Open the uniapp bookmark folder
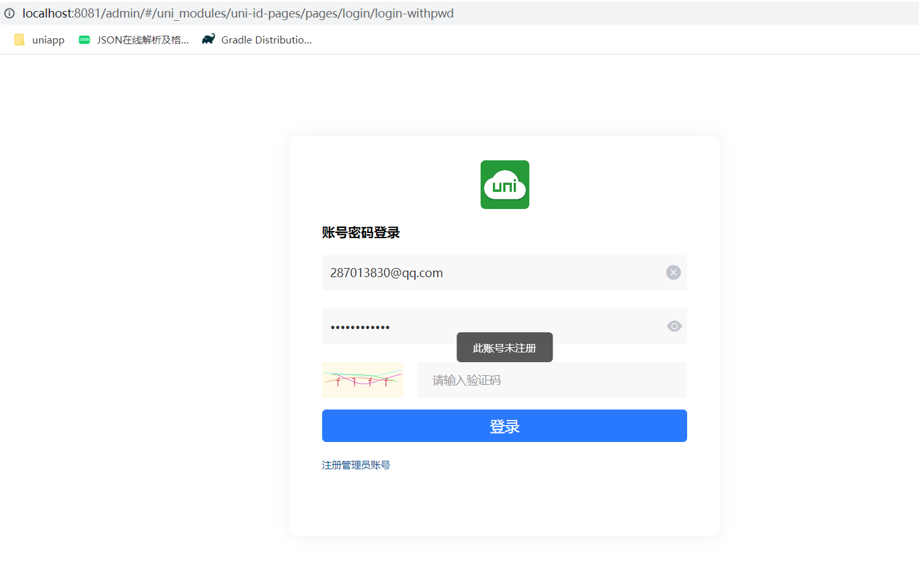 [x=48, y=40]
